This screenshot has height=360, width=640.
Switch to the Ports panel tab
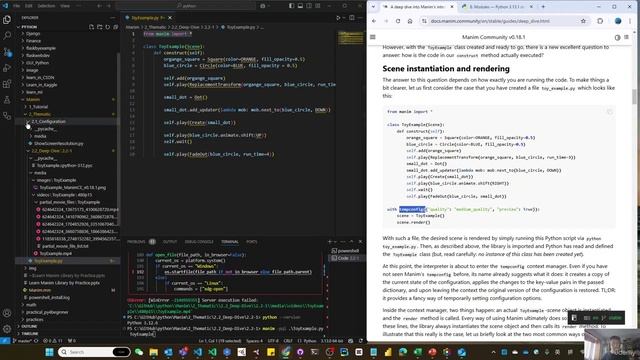tap(251, 242)
